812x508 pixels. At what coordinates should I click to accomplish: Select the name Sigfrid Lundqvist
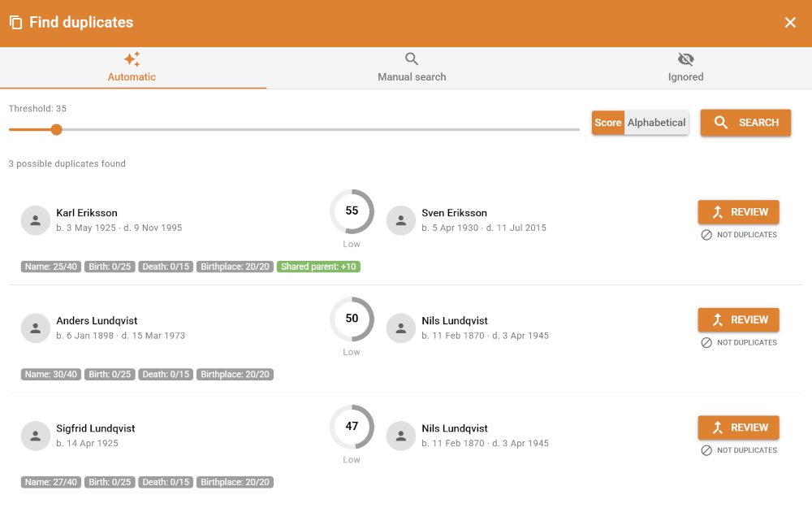tap(95, 428)
